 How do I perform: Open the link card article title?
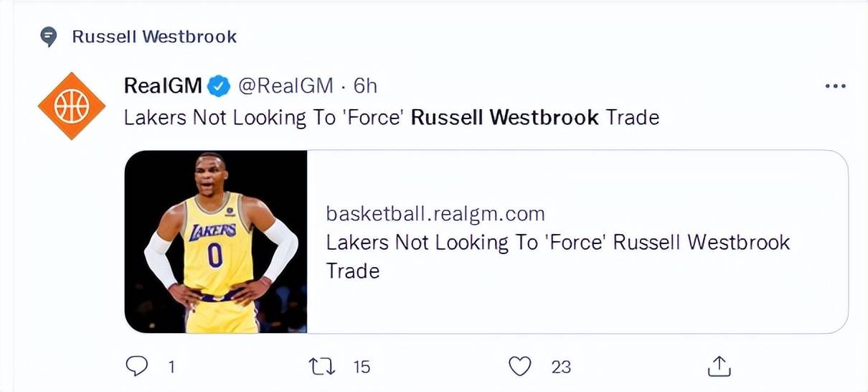point(558,256)
